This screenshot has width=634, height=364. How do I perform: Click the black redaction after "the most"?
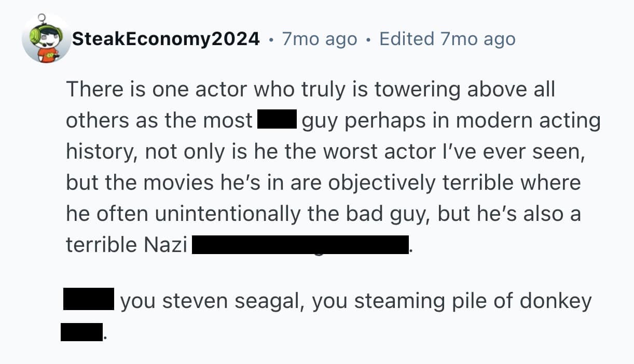pos(277,120)
